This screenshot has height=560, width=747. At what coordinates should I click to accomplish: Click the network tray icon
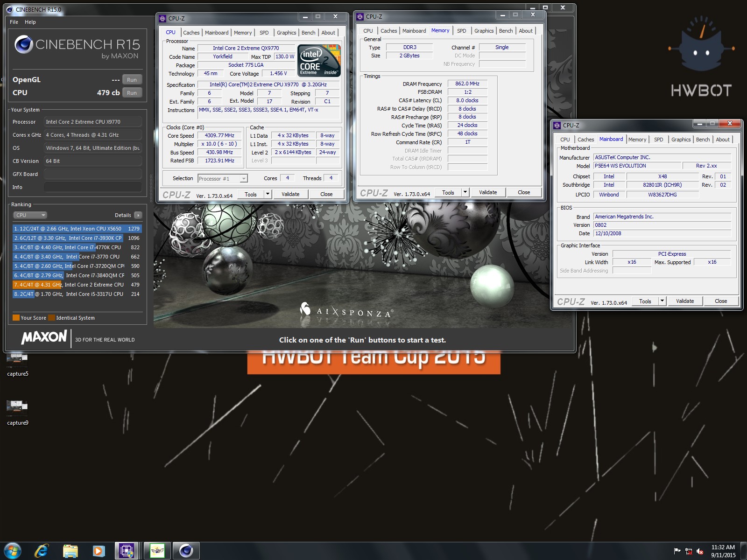tap(689, 551)
